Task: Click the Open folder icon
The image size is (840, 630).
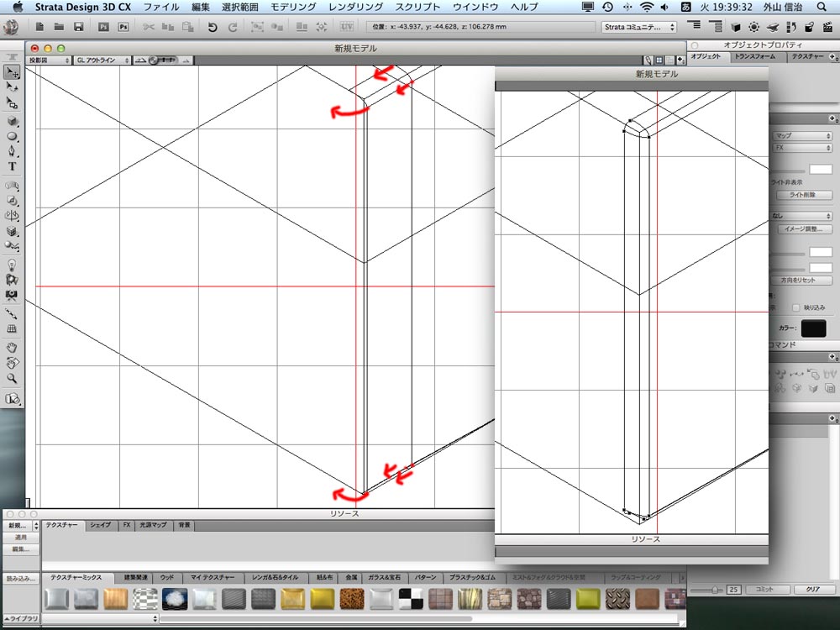Action: coord(59,27)
